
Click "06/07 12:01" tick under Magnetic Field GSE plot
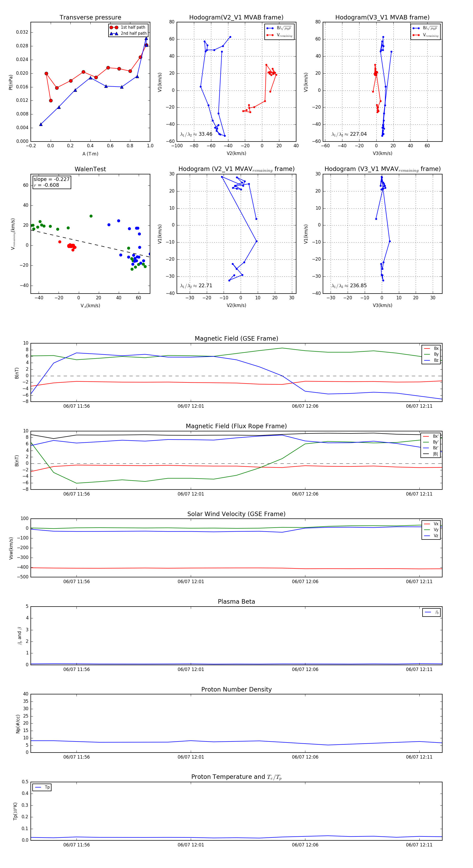191,406
